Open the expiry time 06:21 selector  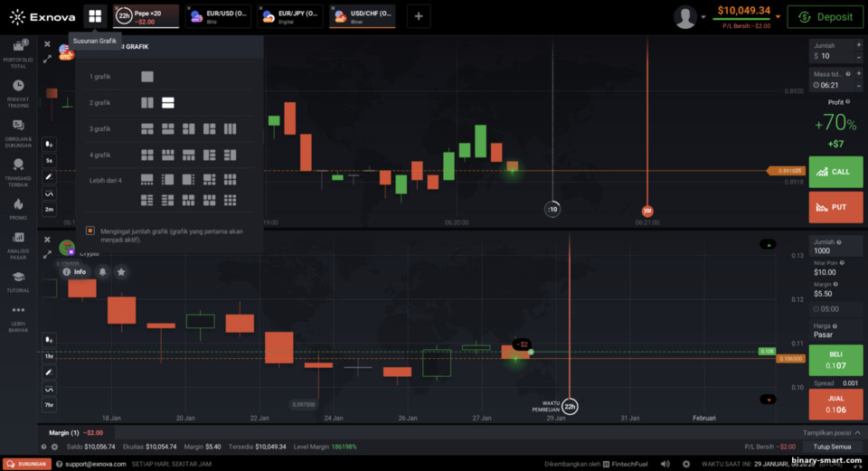pyautogui.click(x=832, y=80)
